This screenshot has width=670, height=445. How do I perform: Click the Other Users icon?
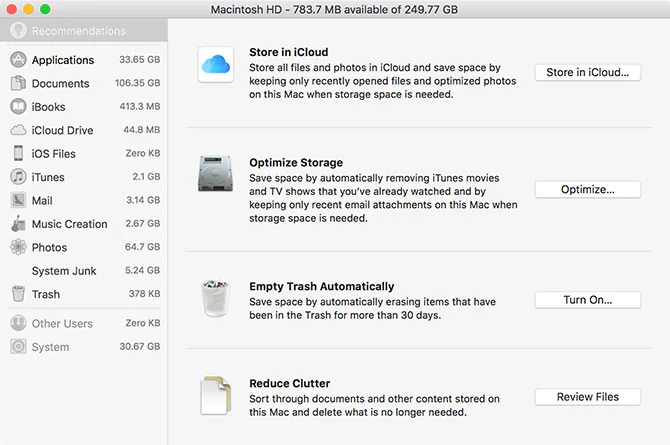click(18, 323)
